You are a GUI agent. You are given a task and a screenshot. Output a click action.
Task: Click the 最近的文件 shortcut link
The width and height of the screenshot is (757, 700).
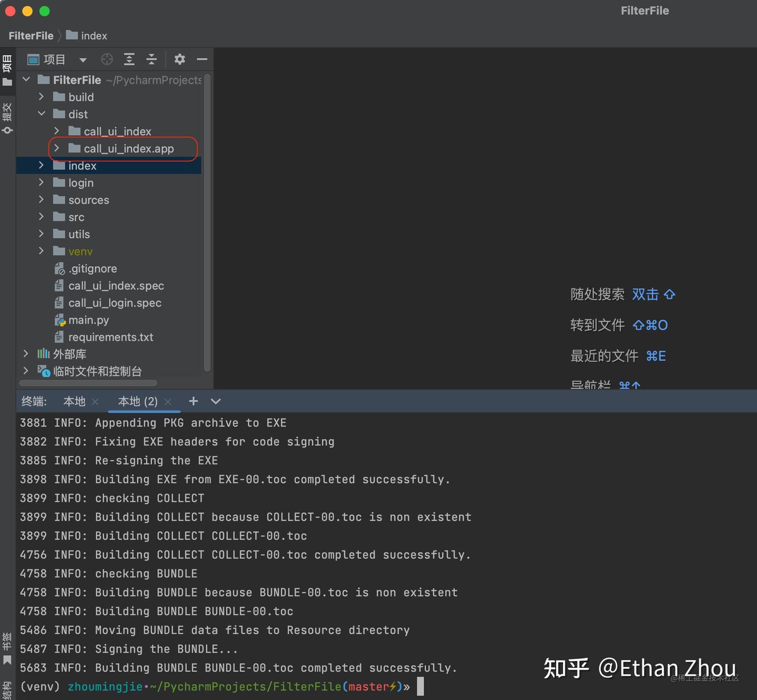[605, 356]
